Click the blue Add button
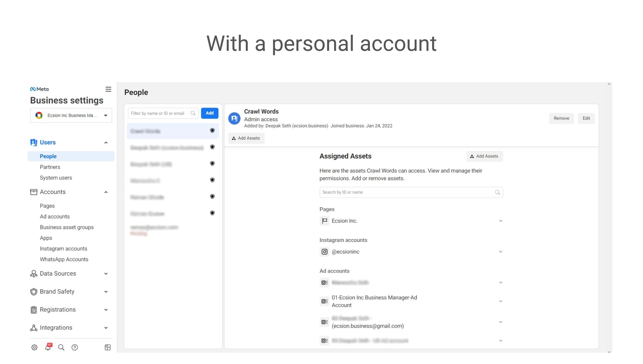Image resolution: width=643 pixels, height=364 pixels. (x=210, y=113)
